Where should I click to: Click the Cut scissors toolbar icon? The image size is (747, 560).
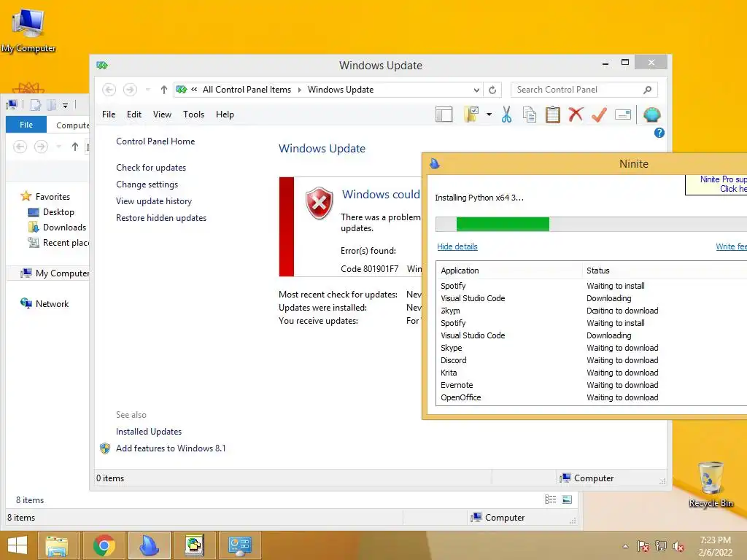point(506,114)
